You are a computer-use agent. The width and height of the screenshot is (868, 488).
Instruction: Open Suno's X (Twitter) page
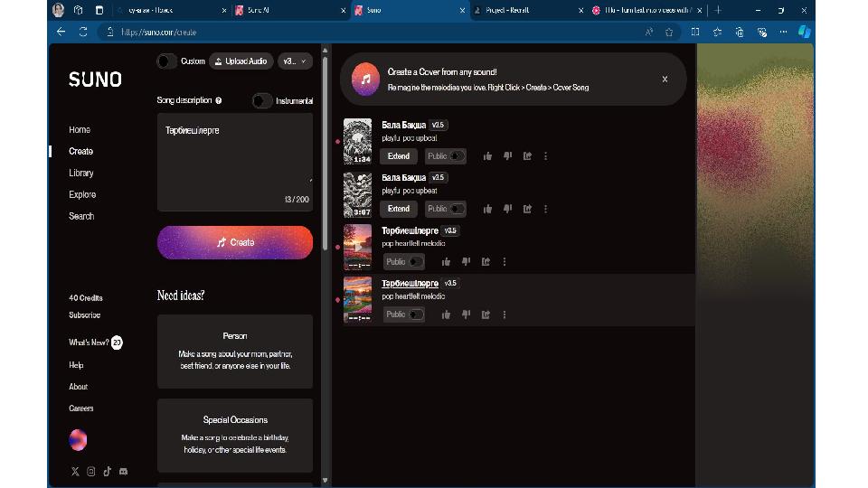point(75,472)
